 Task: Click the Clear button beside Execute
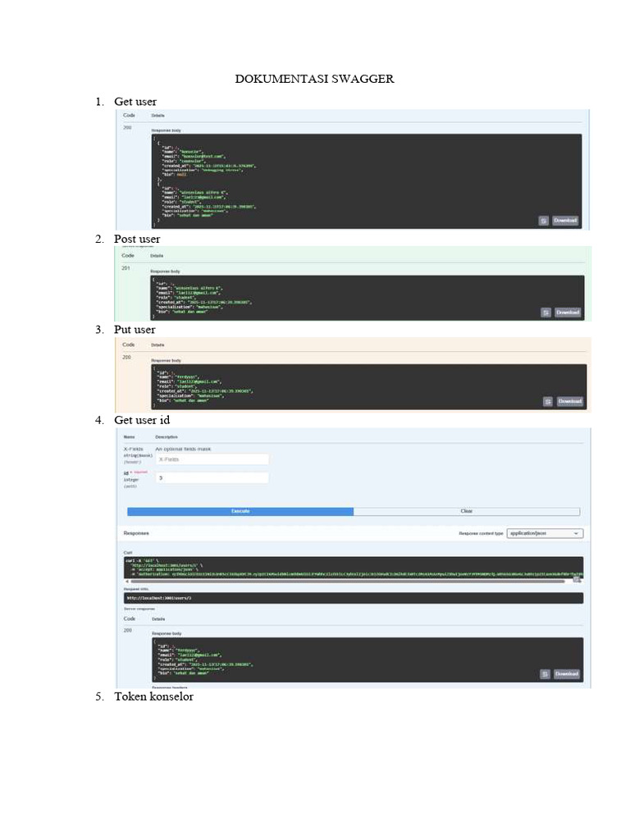coord(467,512)
